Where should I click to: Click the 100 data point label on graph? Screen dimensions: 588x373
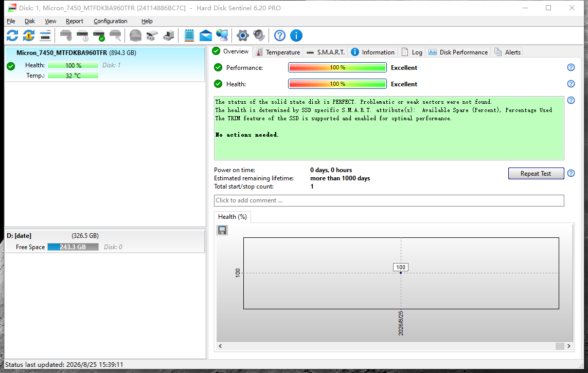click(x=401, y=267)
